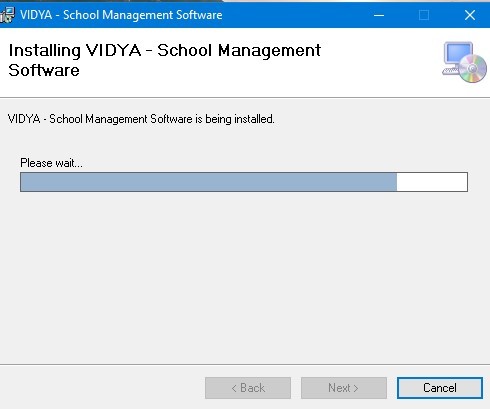
Task: Click the CD disc in the setup graphic
Action: (x=473, y=69)
